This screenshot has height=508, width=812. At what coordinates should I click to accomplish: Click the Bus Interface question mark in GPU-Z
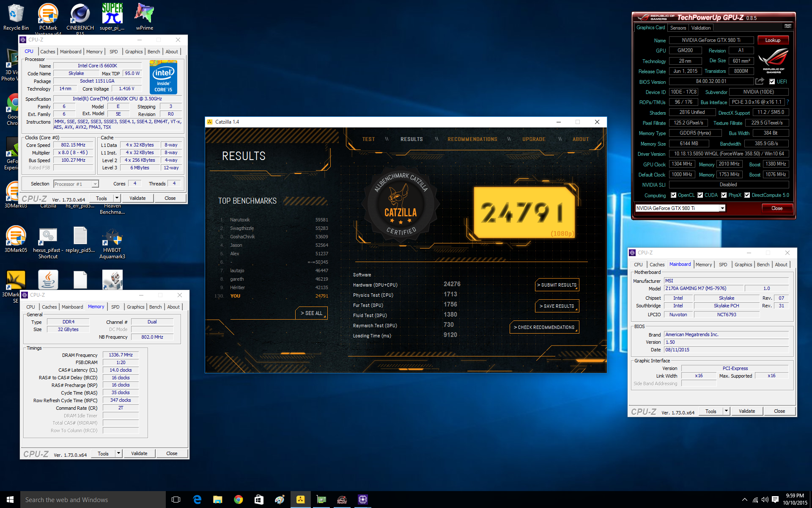788,102
